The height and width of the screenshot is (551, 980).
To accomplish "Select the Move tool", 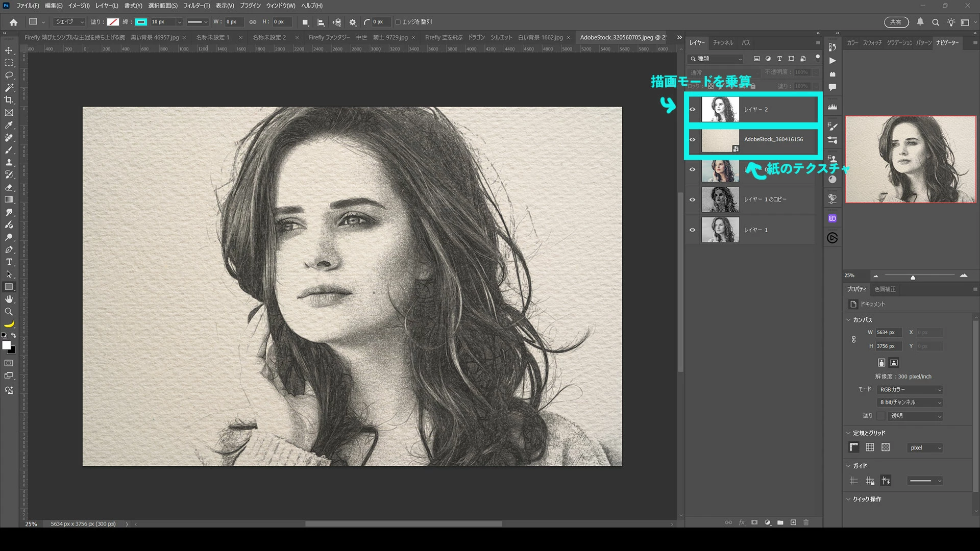I will [9, 51].
